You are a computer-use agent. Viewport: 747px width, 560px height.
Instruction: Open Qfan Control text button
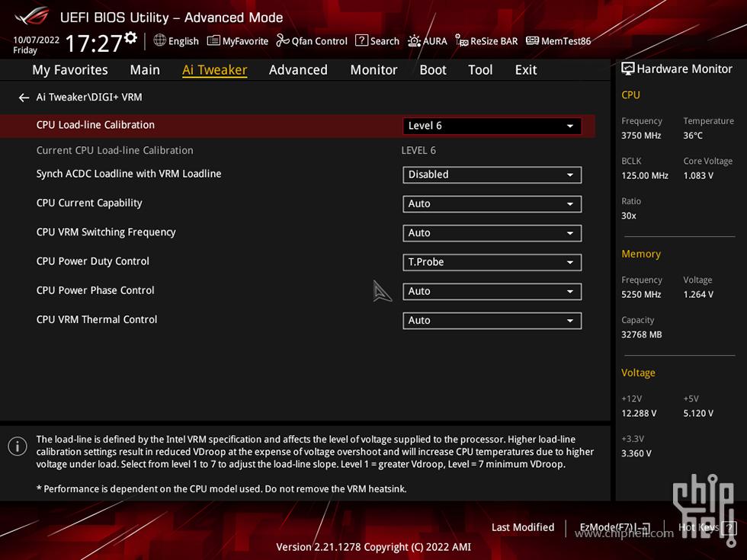(x=319, y=41)
